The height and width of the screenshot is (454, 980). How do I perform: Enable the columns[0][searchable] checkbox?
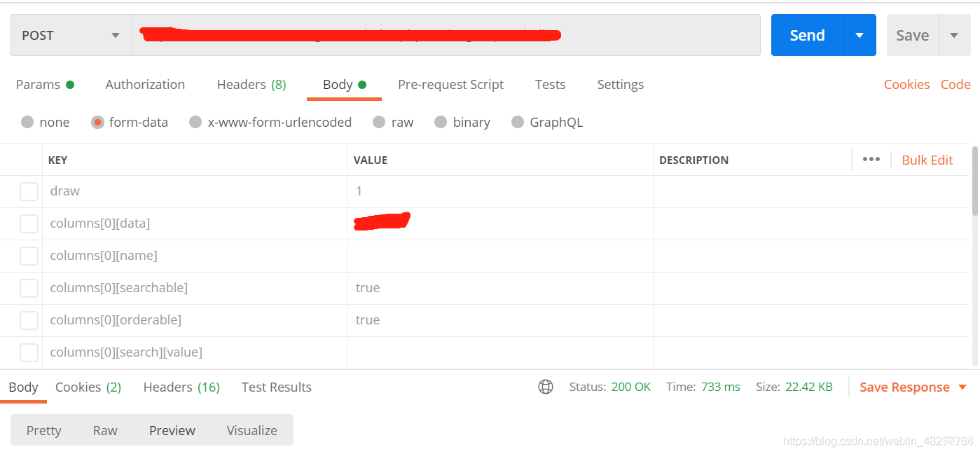(29, 288)
